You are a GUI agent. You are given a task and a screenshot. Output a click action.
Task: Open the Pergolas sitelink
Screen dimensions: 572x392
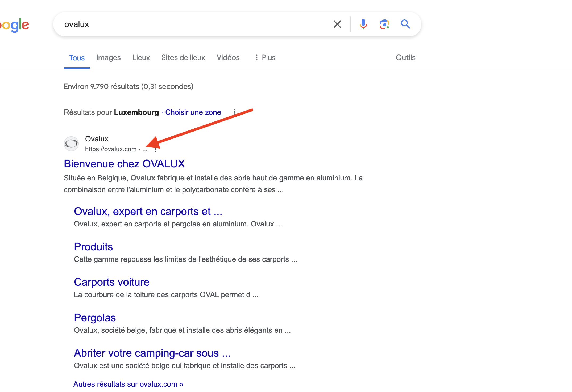pyautogui.click(x=95, y=318)
